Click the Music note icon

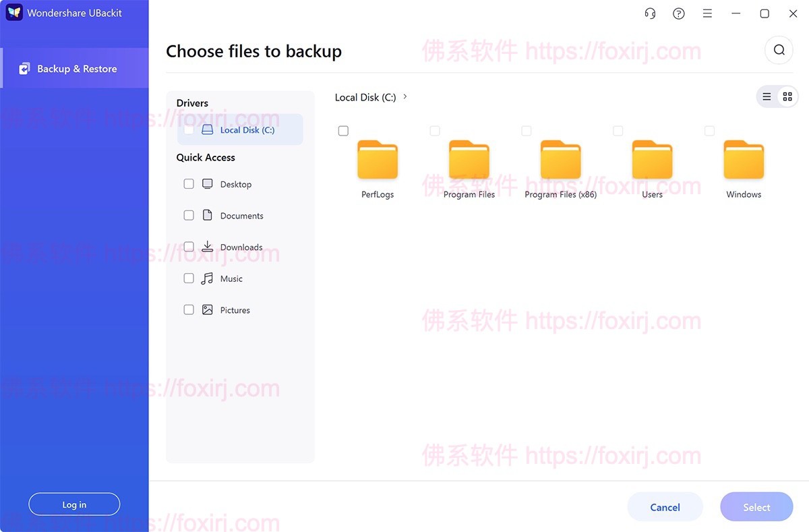point(206,278)
